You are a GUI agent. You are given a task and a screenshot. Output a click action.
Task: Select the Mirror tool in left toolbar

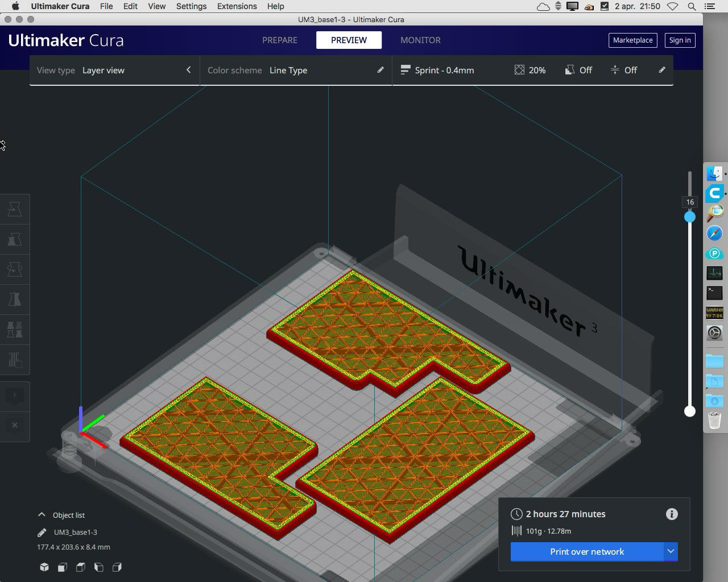[x=15, y=300]
